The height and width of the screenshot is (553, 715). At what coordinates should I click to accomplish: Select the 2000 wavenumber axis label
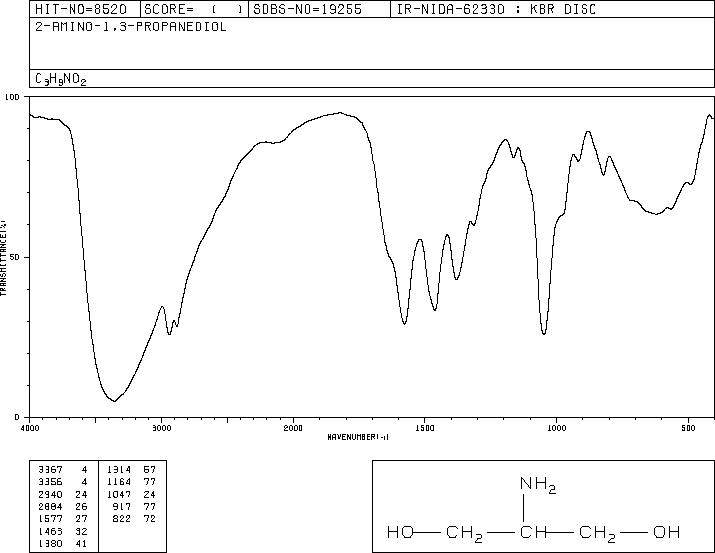[x=293, y=428]
